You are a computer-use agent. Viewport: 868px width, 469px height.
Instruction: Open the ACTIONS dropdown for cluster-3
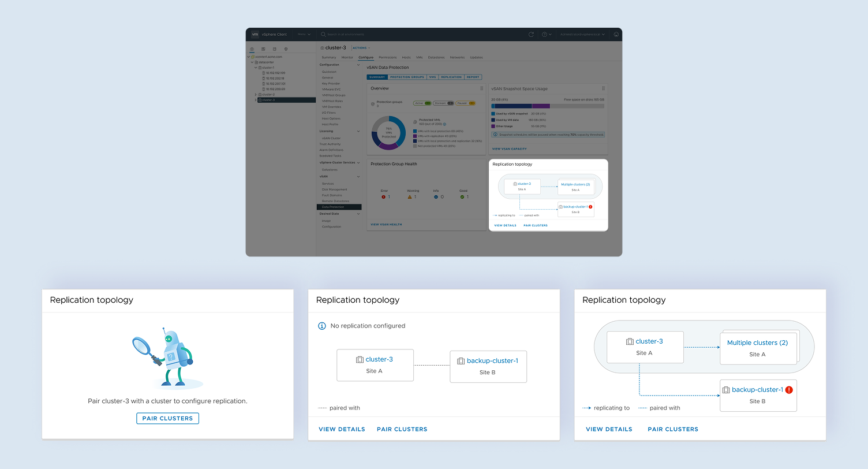tap(360, 48)
